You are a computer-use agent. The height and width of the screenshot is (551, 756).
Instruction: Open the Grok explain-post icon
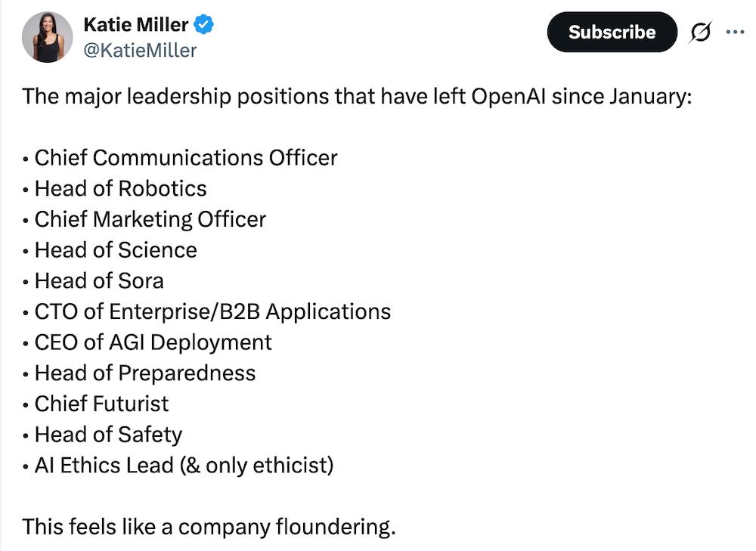[x=700, y=33]
